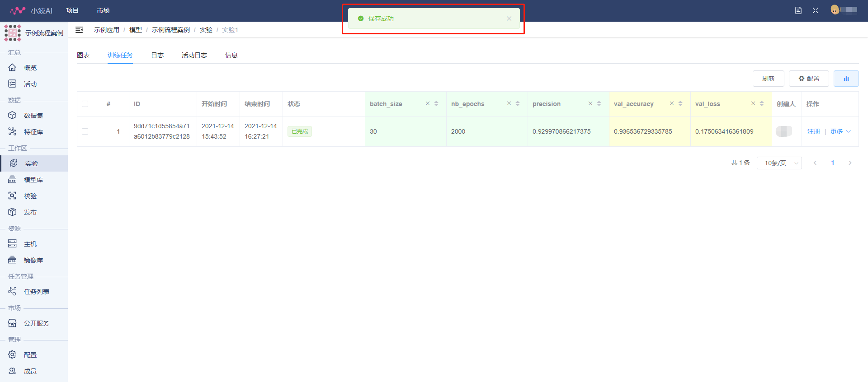Click the 刷新 button
This screenshot has width=868, height=382.
(x=769, y=79)
